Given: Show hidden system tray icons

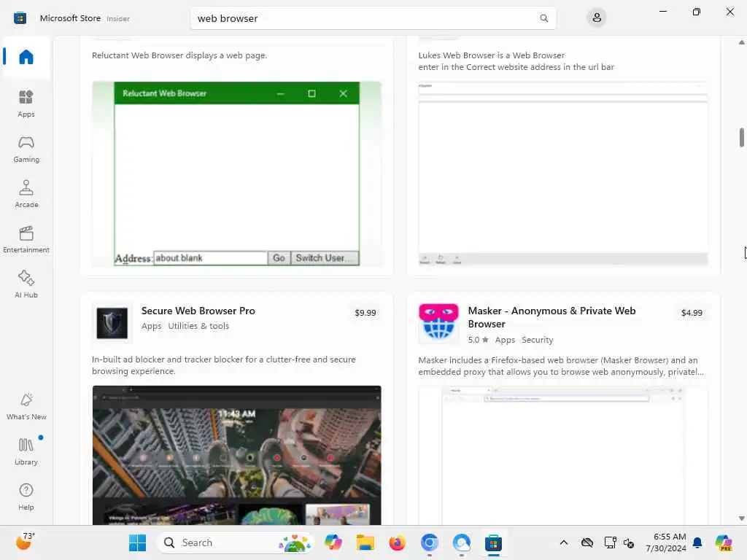Looking at the screenshot, I should pos(564,542).
